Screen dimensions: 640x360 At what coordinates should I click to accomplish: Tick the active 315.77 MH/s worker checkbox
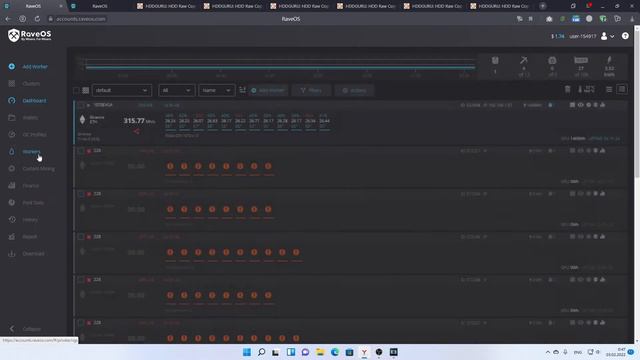pyautogui.click(x=81, y=105)
